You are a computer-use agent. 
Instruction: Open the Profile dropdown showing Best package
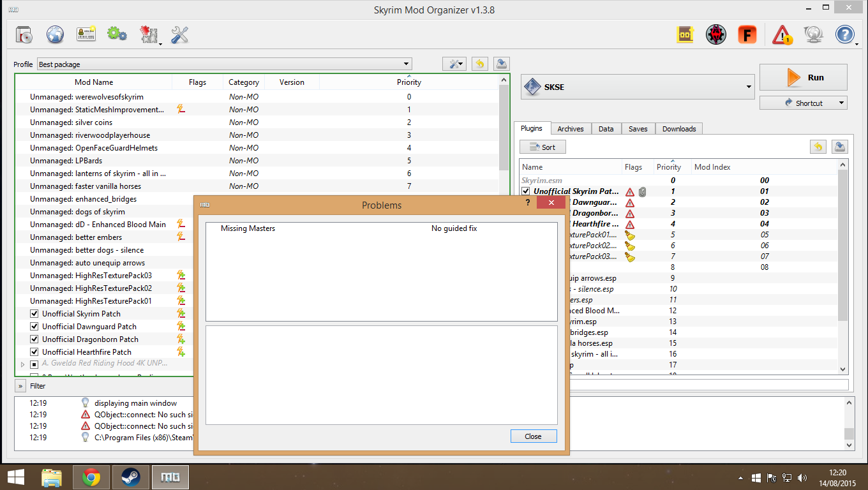coord(224,64)
